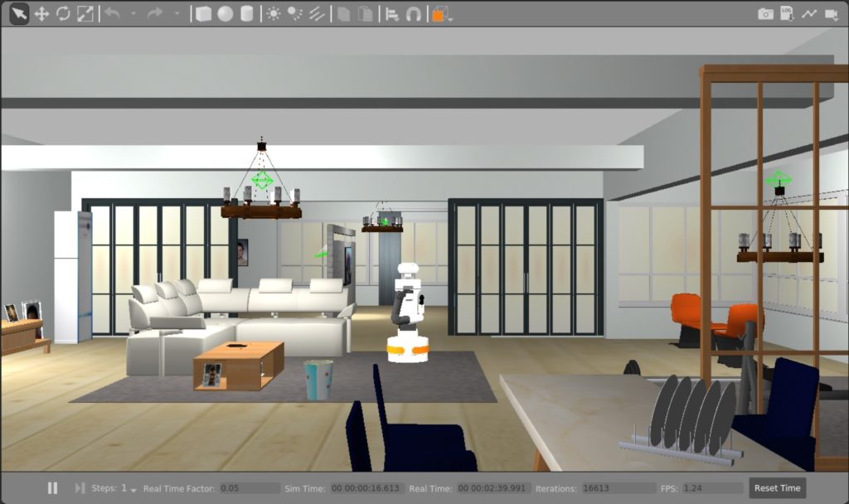Image resolution: width=849 pixels, height=504 pixels.
Task: Click the Iterations value field
Action: pyautogui.click(x=619, y=488)
